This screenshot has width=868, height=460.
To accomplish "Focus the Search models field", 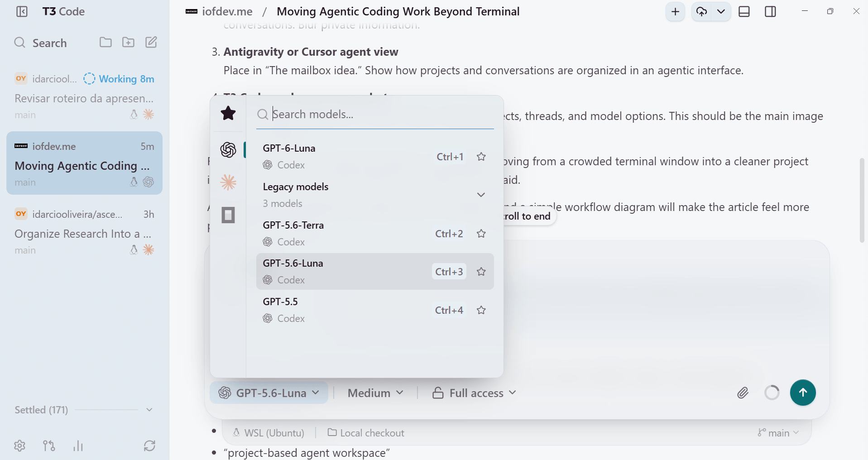I will 375,115.
